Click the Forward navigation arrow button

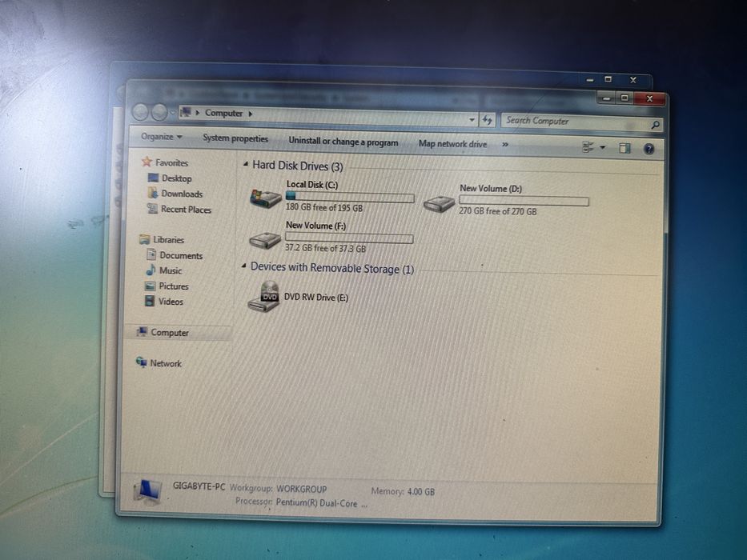pos(159,112)
